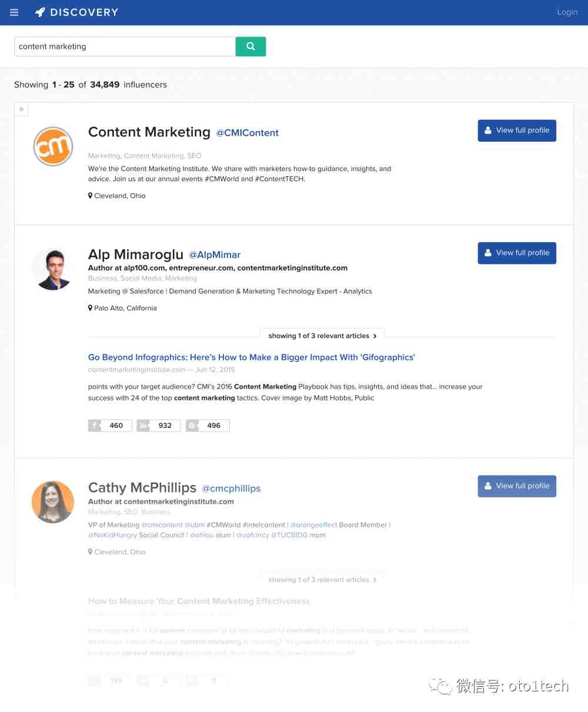Image resolution: width=588 pixels, height=712 pixels.
Task: Expand Cathy McPhillips' relevant articles chevron
Action: [x=375, y=580]
